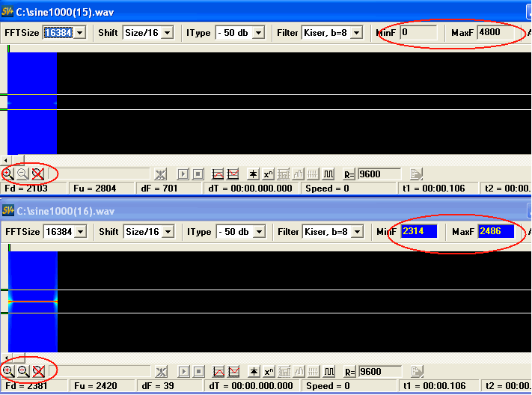Click left arrow of top window horizontal scrollbar
This screenshot has height=395, width=532.
(4, 160)
